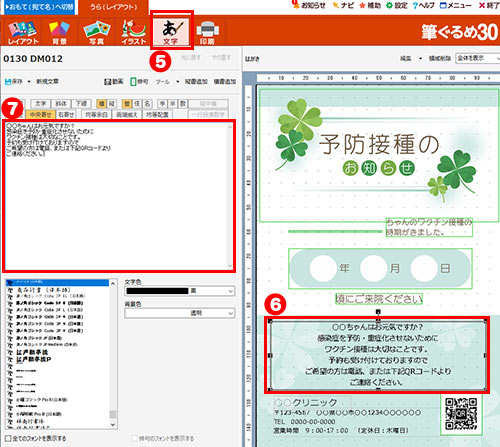This screenshot has width=500, height=447.
Task: Select 右寄せ right alignment
Action: (x=66, y=114)
